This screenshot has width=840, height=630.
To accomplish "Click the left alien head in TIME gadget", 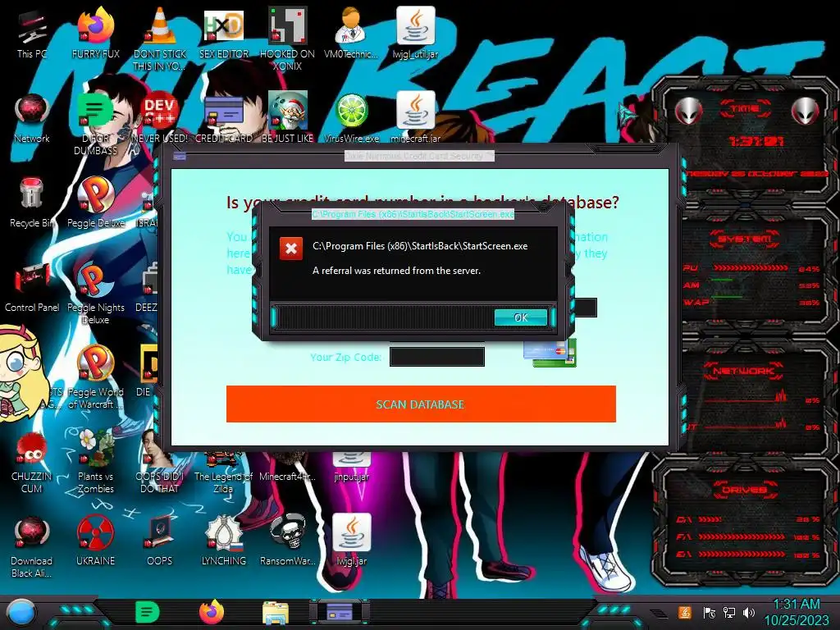I will (x=688, y=112).
